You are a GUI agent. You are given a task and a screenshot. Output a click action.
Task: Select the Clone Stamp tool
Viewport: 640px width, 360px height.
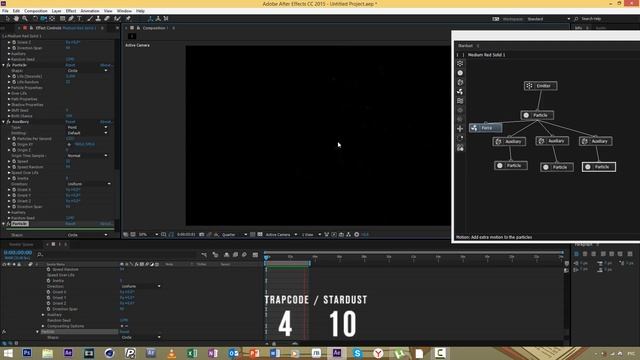98,19
